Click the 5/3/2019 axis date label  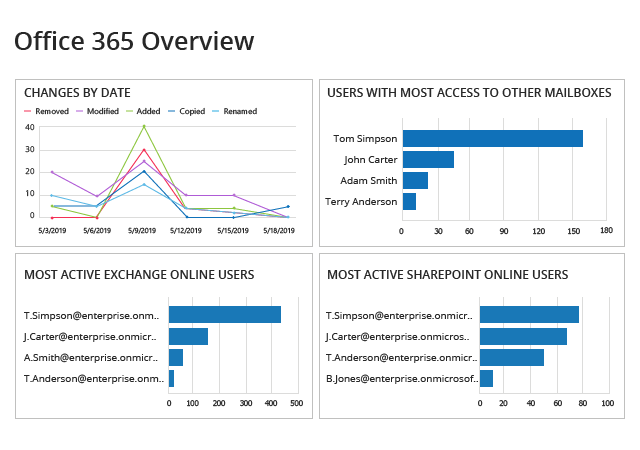tap(52, 231)
